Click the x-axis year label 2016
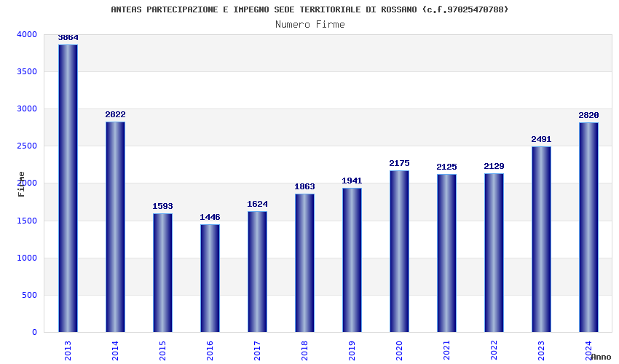Image resolution: width=619 pixels, height=364 pixels. coord(210,351)
